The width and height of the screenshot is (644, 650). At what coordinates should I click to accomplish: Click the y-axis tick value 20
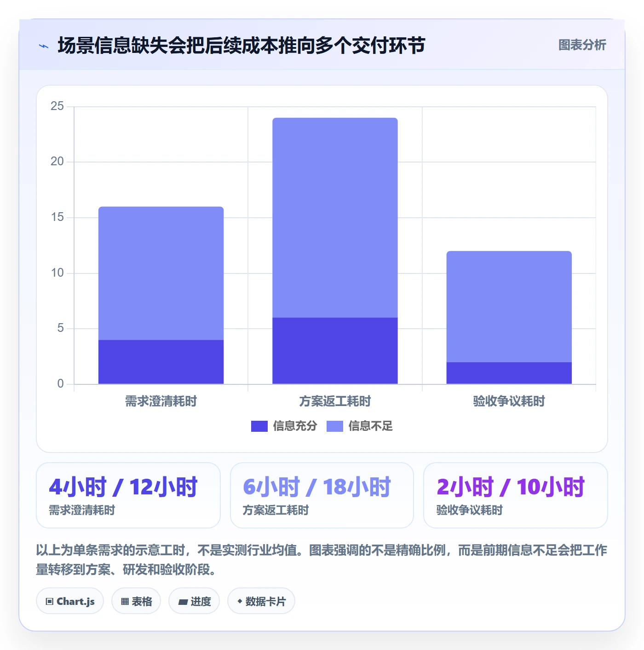point(57,162)
